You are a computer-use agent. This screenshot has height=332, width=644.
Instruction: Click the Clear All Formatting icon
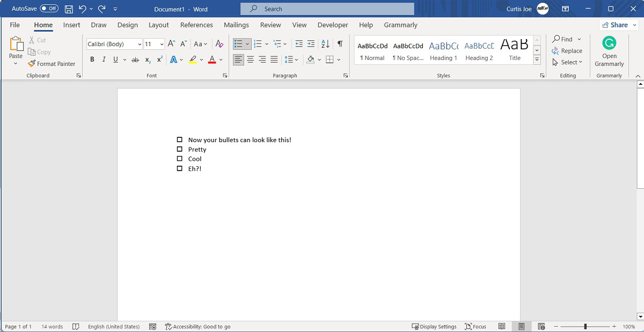pos(219,44)
